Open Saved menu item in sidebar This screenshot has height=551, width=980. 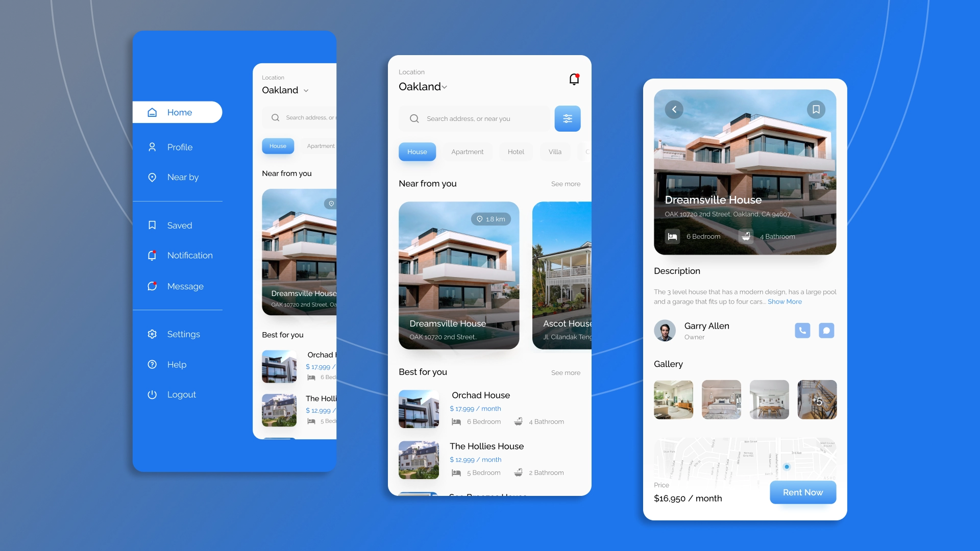(x=179, y=224)
